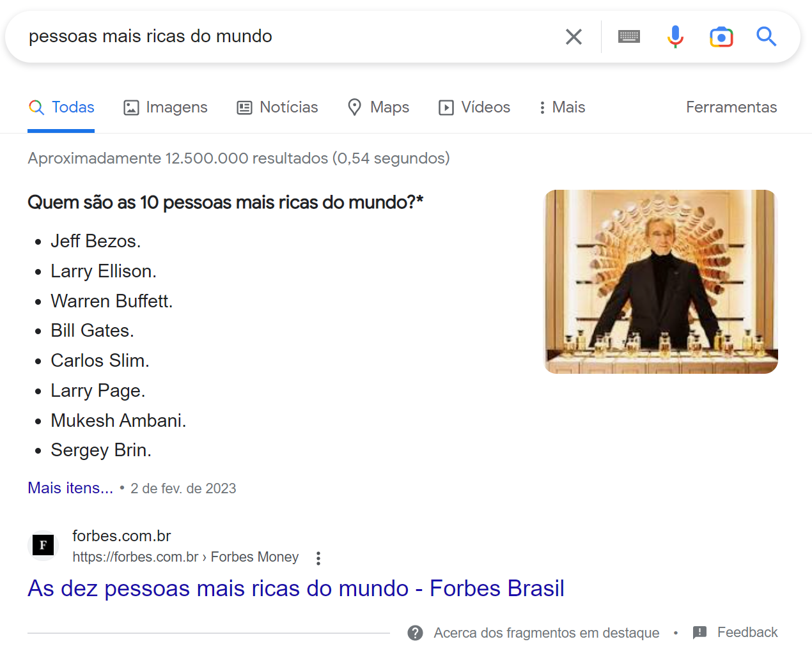
Task: Start voice search with the microphone icon
Action: [x=675, y=36]
